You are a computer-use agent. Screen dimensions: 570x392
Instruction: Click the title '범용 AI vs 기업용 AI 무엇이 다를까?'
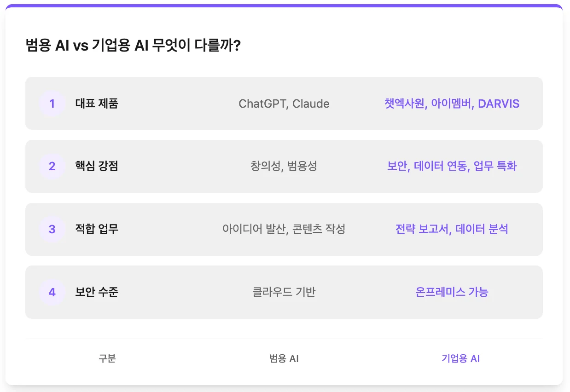coord(133,46)
